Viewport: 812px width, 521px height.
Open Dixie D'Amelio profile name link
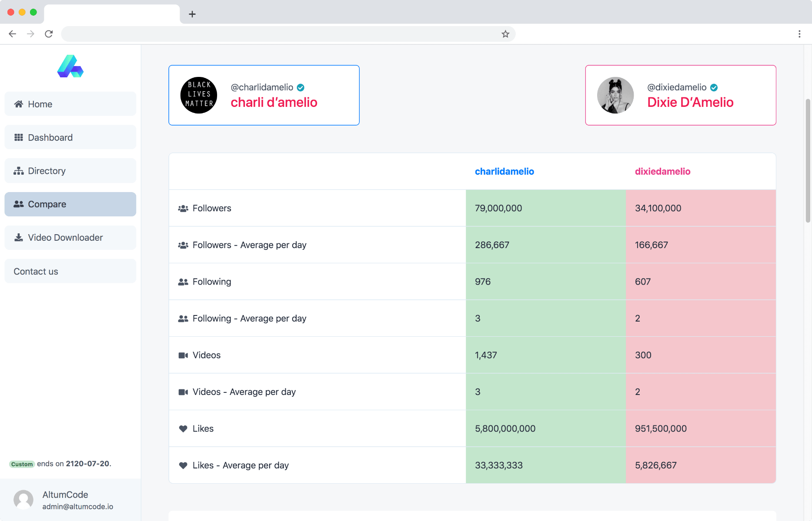click(690, 103)
